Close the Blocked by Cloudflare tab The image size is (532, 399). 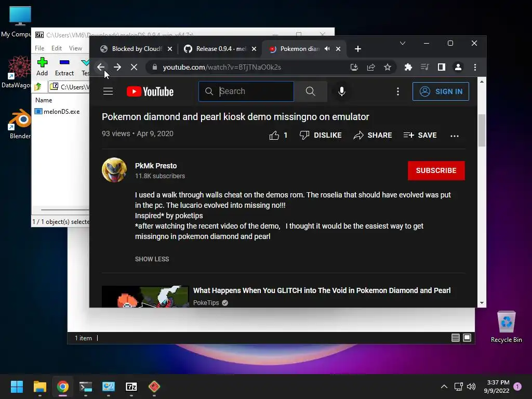tap(170, 49)
